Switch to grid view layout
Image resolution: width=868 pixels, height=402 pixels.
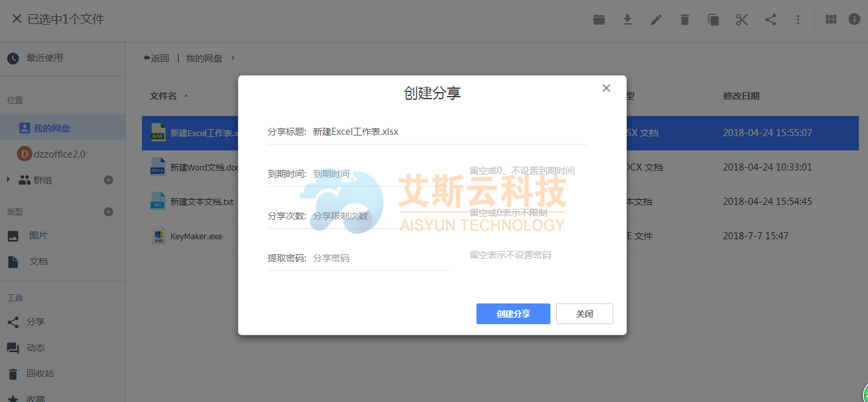pyautogui.click(x=830, y=19)
